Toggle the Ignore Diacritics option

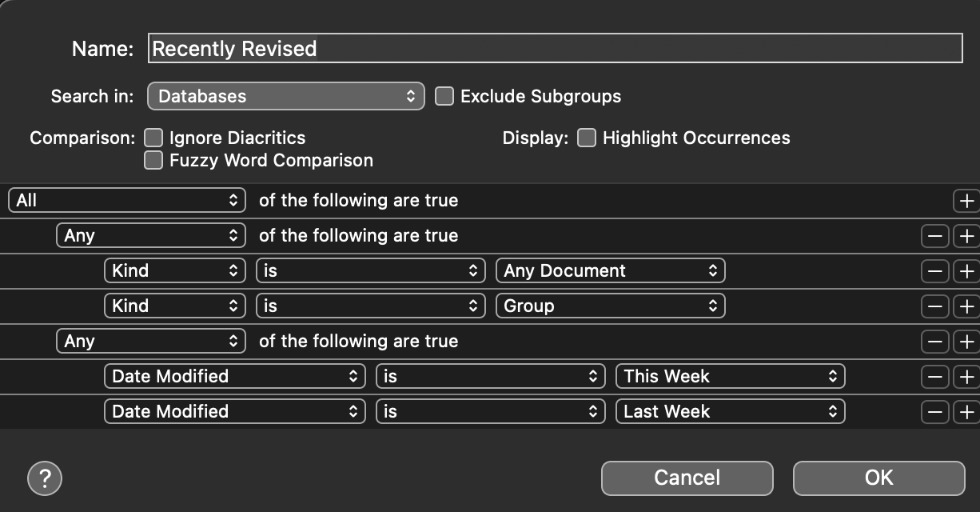(153, 138)
